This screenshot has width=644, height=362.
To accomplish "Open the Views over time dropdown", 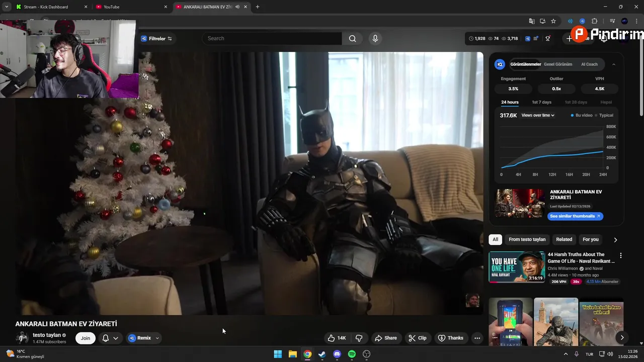I will coord(538,115).
